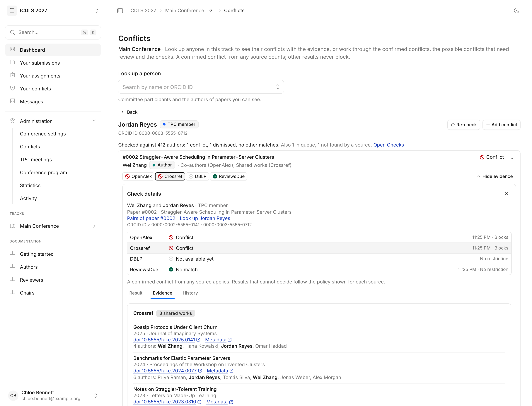Open Messages in the sidebar
Image resolution: width=532 pixels, height=406 pixels.
coord(53,101)
